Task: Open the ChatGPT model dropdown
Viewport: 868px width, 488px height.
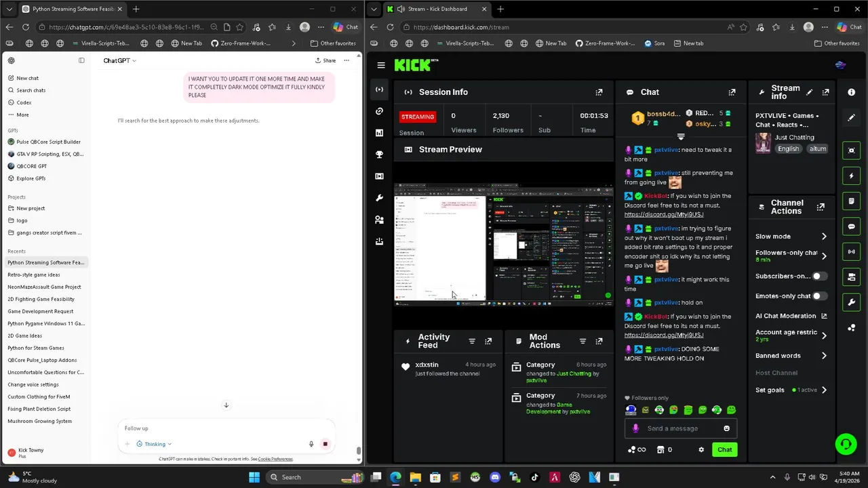Action: click(119, 60)
